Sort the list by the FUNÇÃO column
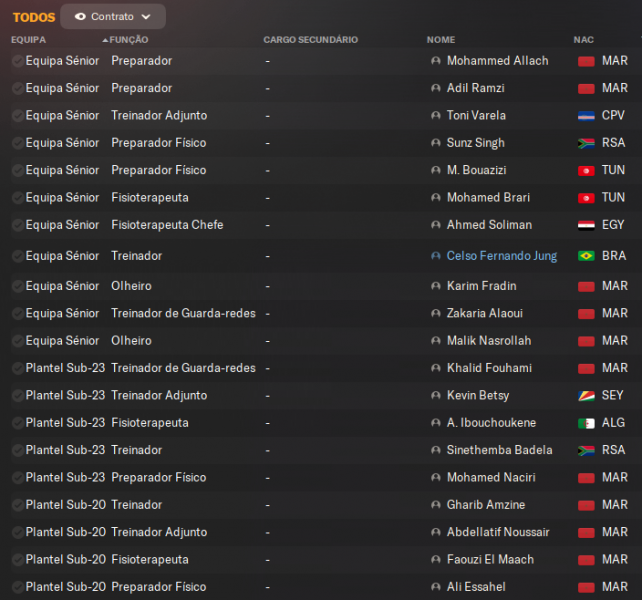 pyautogui.click(x=129, y=40)
